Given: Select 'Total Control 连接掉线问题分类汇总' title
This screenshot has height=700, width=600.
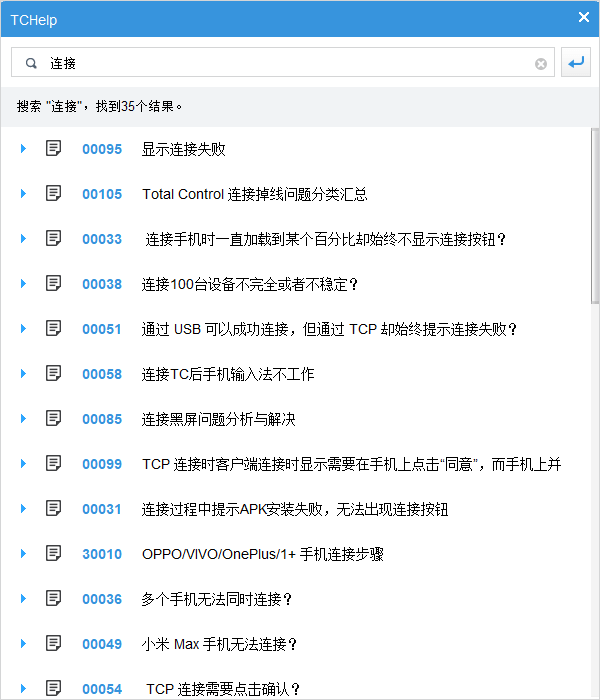Looking at the screenshot, I should pos(255,194).
